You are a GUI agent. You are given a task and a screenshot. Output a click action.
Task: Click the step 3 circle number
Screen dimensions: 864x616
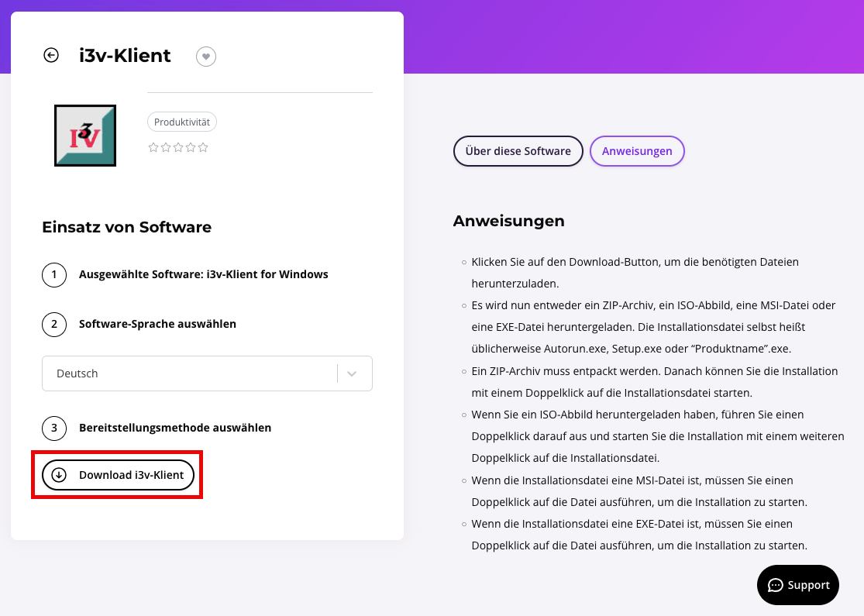click(54, 428)
